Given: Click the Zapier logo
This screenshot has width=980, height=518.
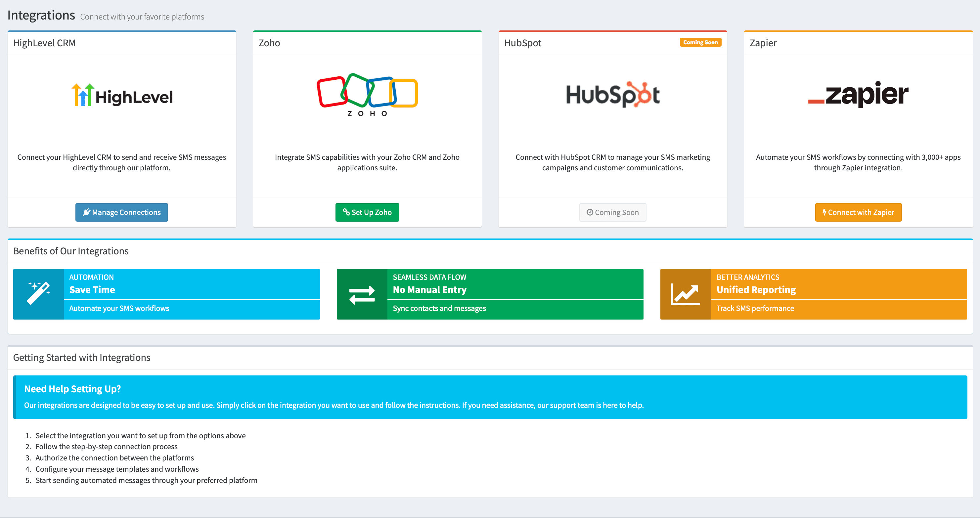Looking at the screenshot, I should click(x=858, y=94).
